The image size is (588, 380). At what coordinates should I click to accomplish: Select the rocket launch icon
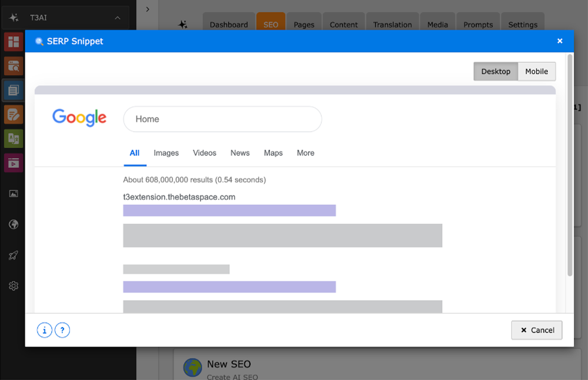pos(13,255)
